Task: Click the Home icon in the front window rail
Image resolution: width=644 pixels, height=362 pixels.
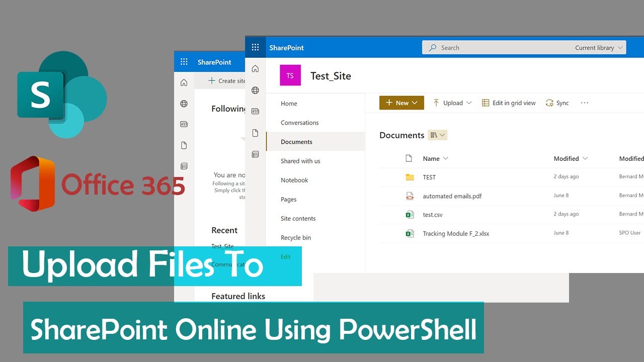Action: [255, 69]
